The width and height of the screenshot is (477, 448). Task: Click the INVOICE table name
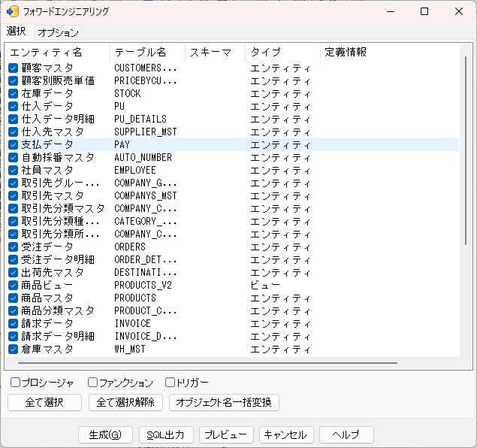[133, 323]
